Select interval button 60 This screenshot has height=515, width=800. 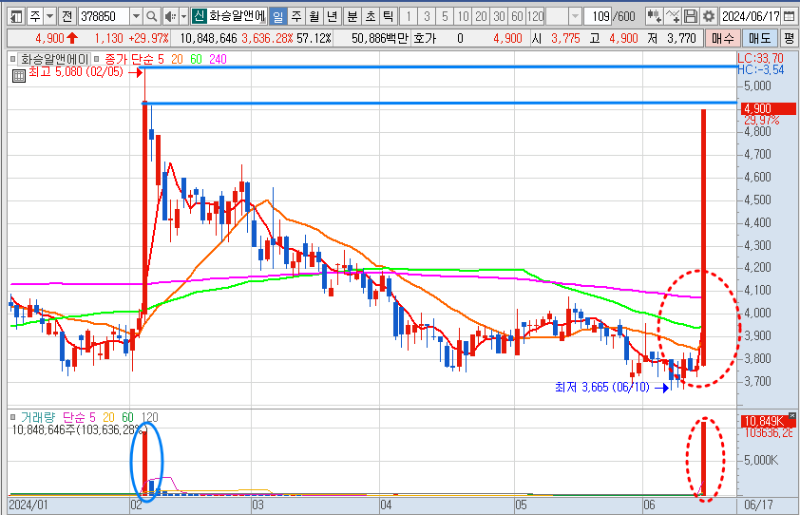tap(517, 16)
